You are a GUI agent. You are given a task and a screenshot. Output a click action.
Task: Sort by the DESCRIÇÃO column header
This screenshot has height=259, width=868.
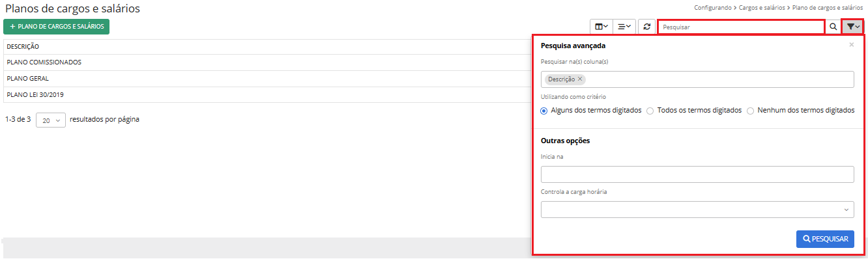click(x=23, y=47)
